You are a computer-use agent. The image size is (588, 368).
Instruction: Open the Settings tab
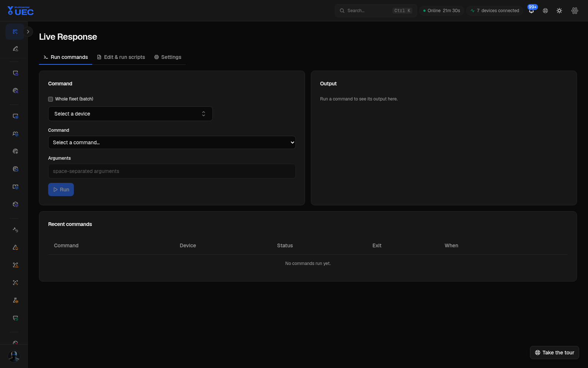click(168, 57)
